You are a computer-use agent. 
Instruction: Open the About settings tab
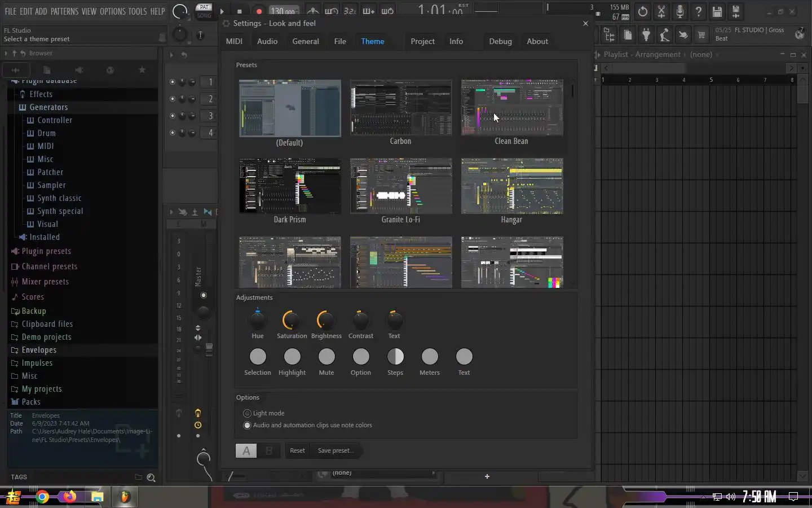(x=537, y=41)
